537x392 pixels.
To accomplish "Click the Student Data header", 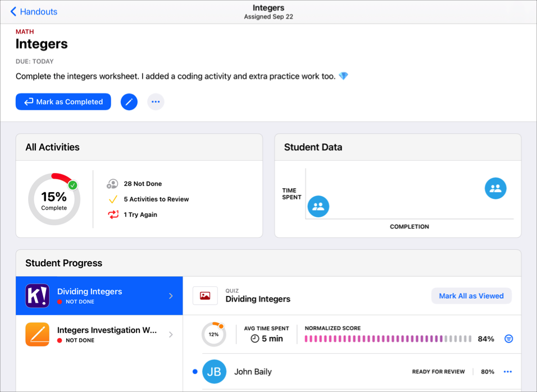I will pyautogui.click(x=313, y=147).
